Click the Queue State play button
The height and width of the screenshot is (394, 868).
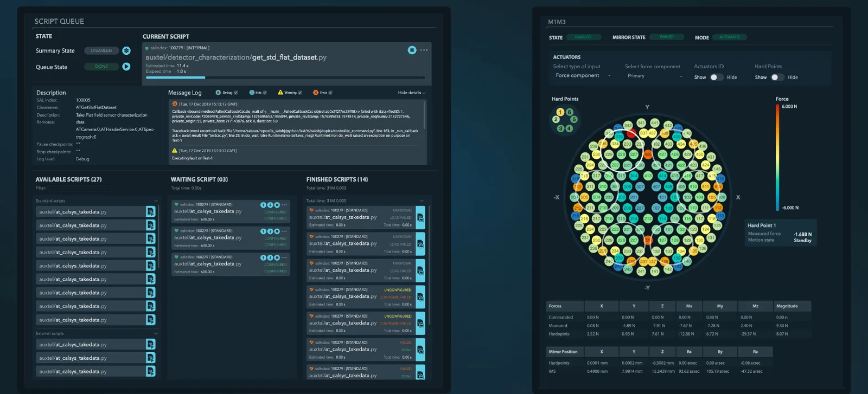pos(126,67)
